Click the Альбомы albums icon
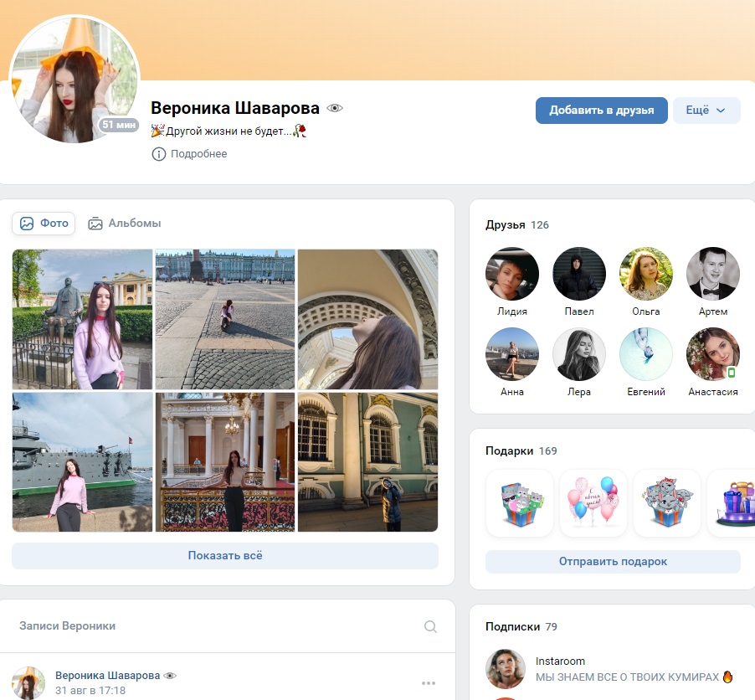Viewport: 755px width, 700px height. coord(95,224)
